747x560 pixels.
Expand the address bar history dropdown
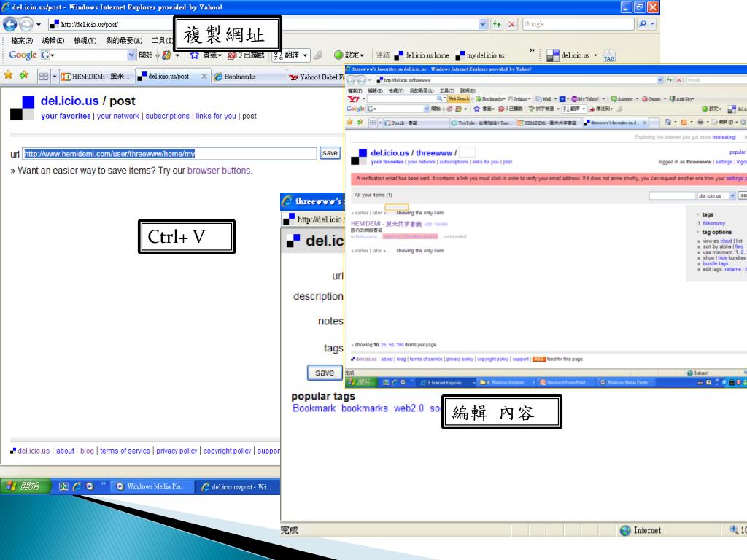click(483, 24)
